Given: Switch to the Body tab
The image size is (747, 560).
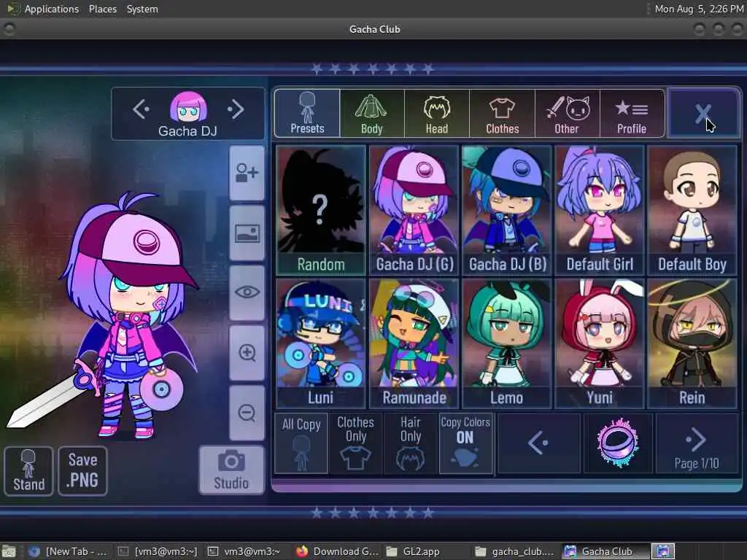Looking at the screenshot, I should click(371, 113).
